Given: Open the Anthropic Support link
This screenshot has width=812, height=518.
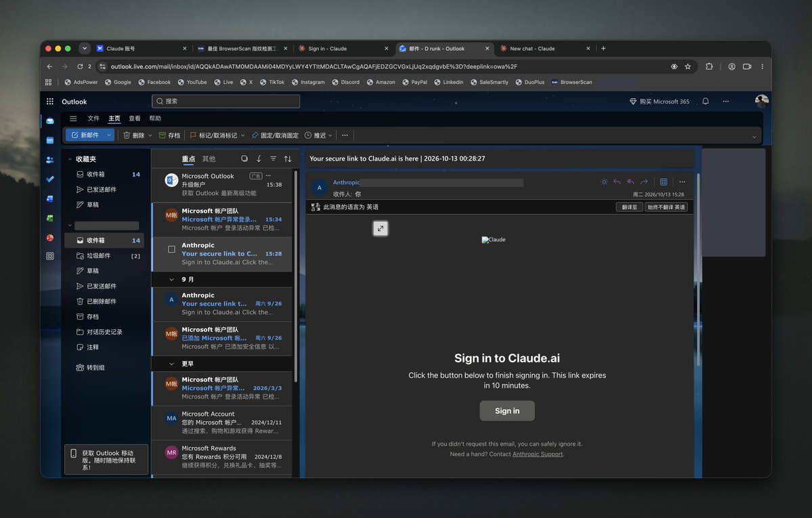Looking at the screenshot, I should click(538, 454).
